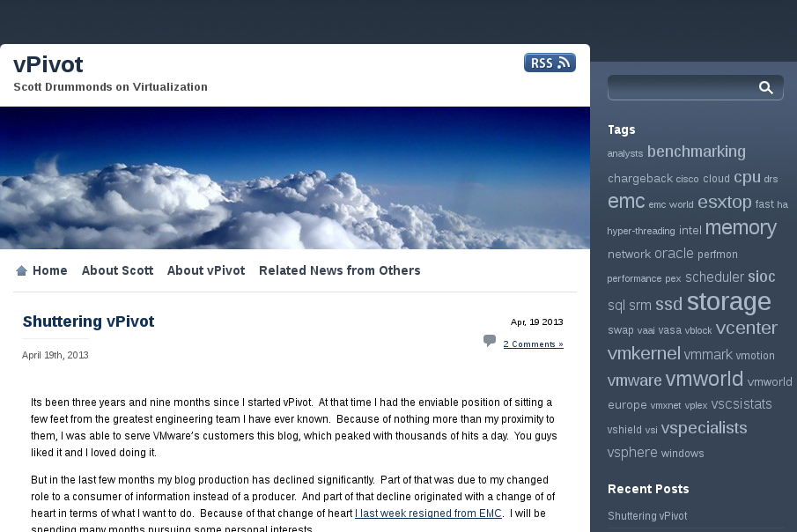This screenshot has height=532, width=797.
Task: Select the esxtop tag
Action: (724, 203)
